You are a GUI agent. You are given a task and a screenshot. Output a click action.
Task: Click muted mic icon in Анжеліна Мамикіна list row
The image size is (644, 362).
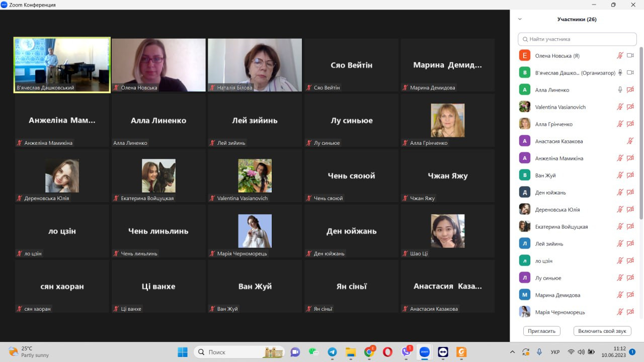coord(620,158)
